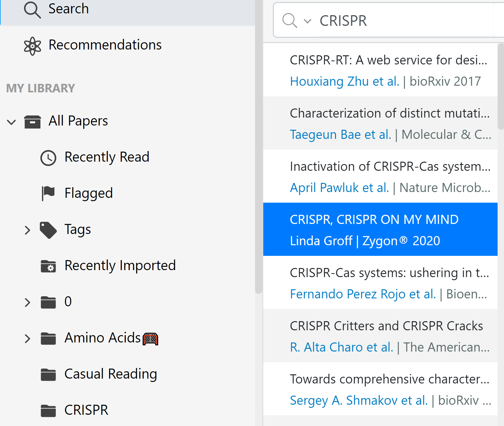The image size is (504, 426).
Task: Click the All Papers archive box icon
Action: tap(32, 122)
